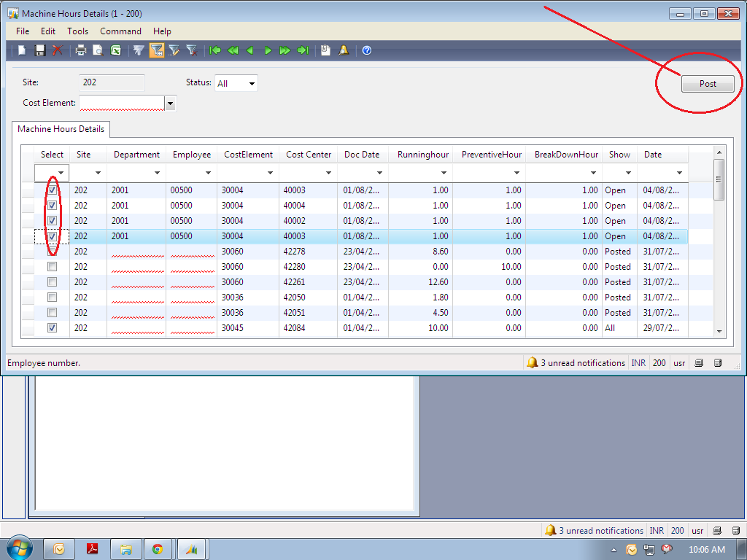Go to previous record green arrow
The height and width of the screenshot is (560, 747).
249,50
